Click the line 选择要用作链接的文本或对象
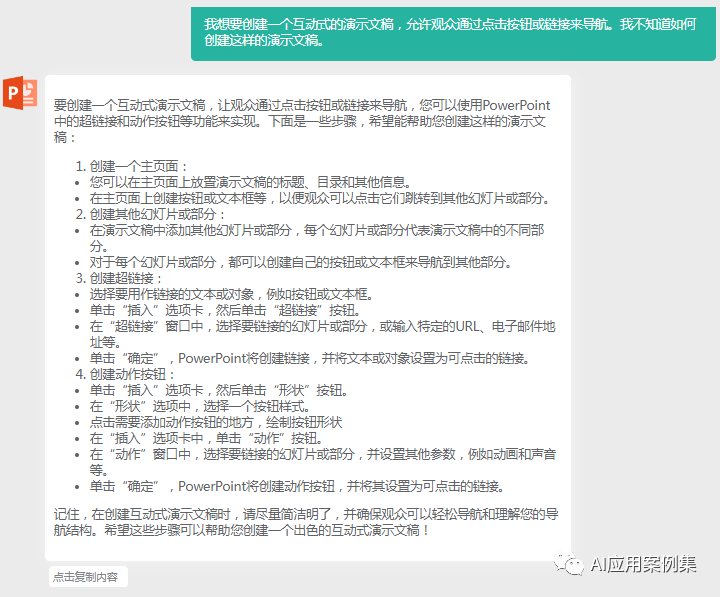 [x=231, y=294]
